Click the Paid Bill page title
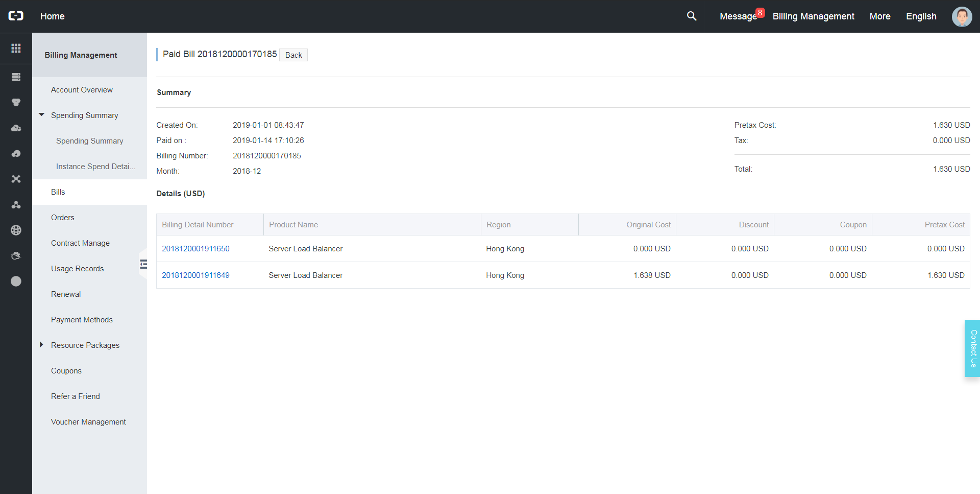Viewport: 980px width, 494px height. (219, 54)
